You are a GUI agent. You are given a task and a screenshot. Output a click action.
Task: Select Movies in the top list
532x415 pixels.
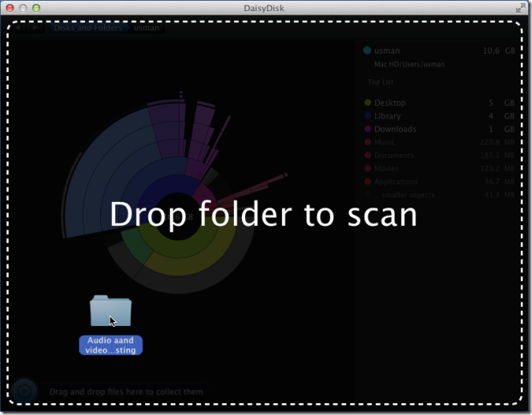point(439,168)
